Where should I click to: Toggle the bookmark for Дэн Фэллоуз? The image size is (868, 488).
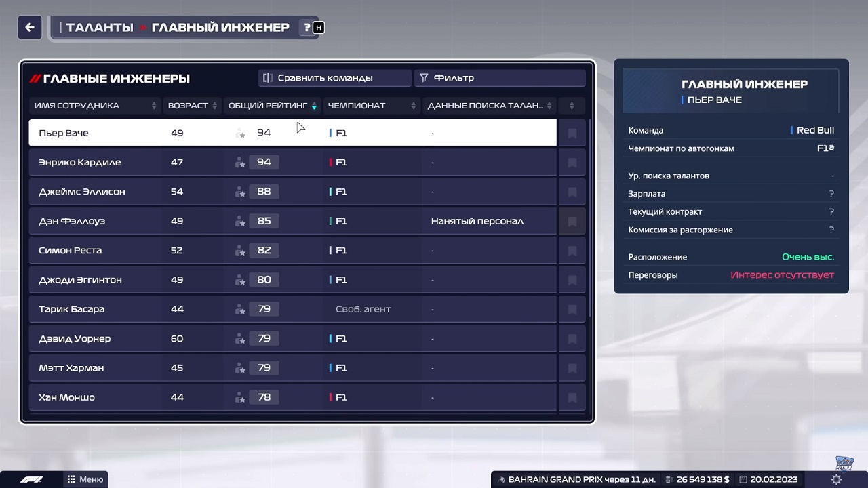pos(572,221)
